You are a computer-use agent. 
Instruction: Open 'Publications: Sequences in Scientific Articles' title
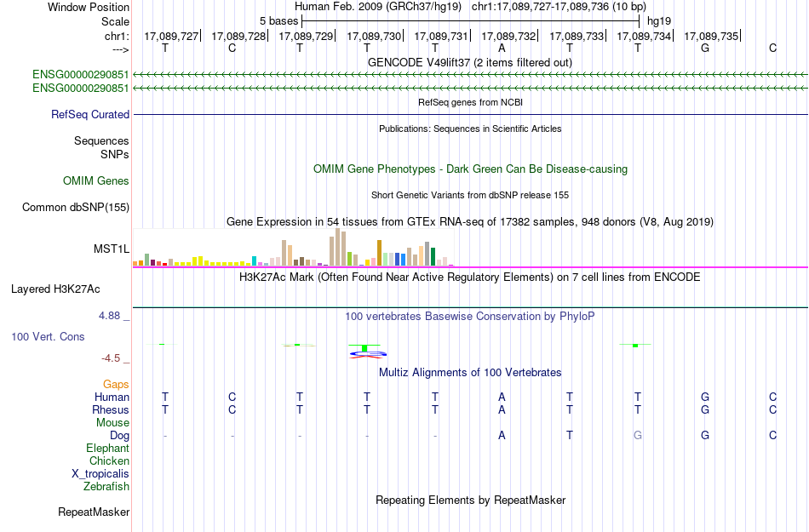(470, 129)
